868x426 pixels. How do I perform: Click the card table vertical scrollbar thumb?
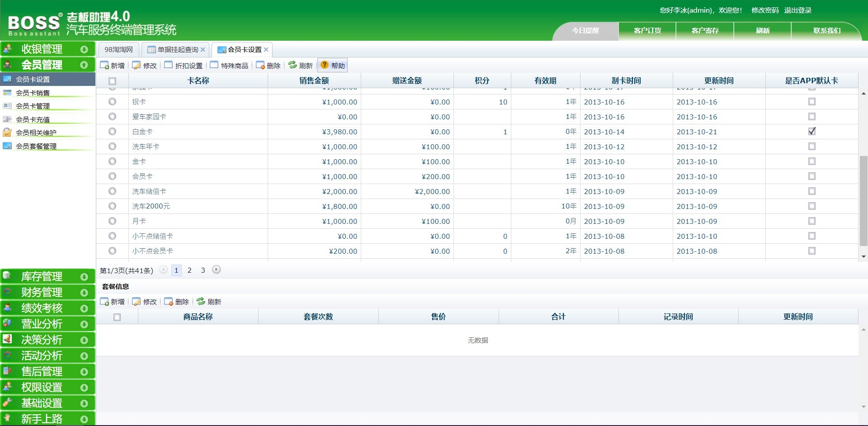click(x=863, y=201)
